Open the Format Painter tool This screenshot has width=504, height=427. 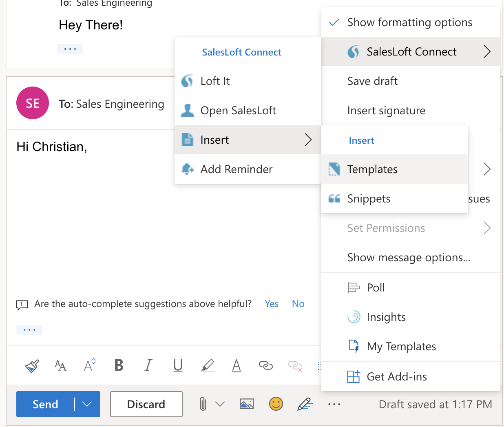31,365
